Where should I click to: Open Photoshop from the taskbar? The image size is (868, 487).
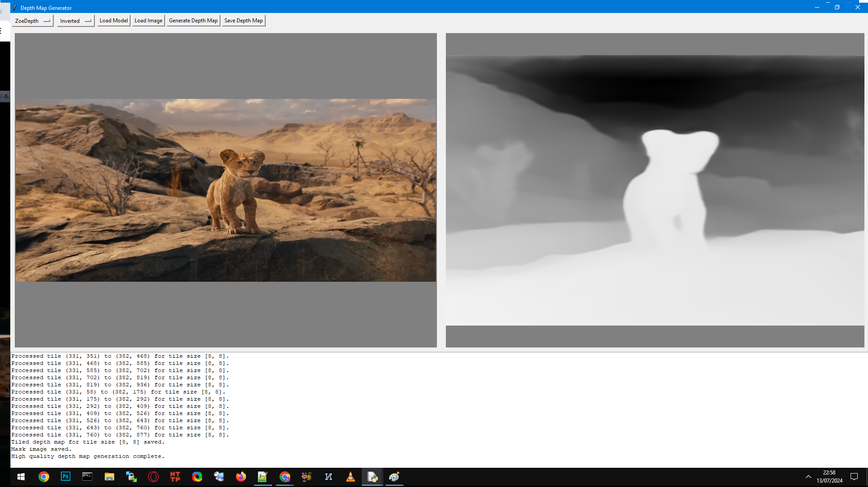tap(66, 477)
